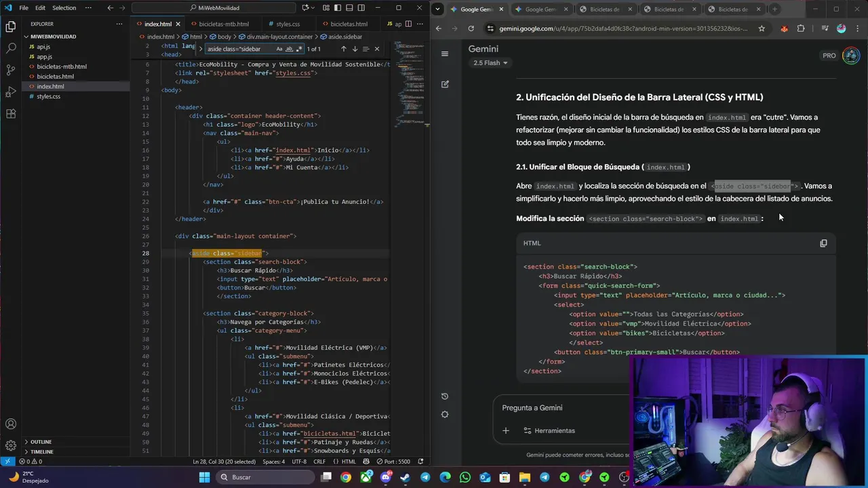Image resolution: width=868 pixels, height=488 pixels.
Task: Close the find widget
Action: [x=377, y=49]
